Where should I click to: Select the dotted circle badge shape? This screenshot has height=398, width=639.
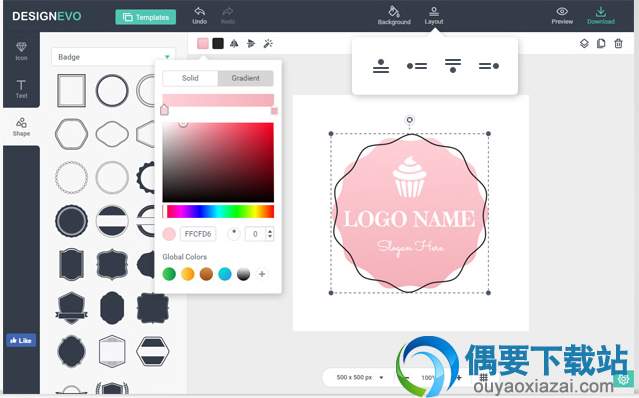[x=71, y=177]
